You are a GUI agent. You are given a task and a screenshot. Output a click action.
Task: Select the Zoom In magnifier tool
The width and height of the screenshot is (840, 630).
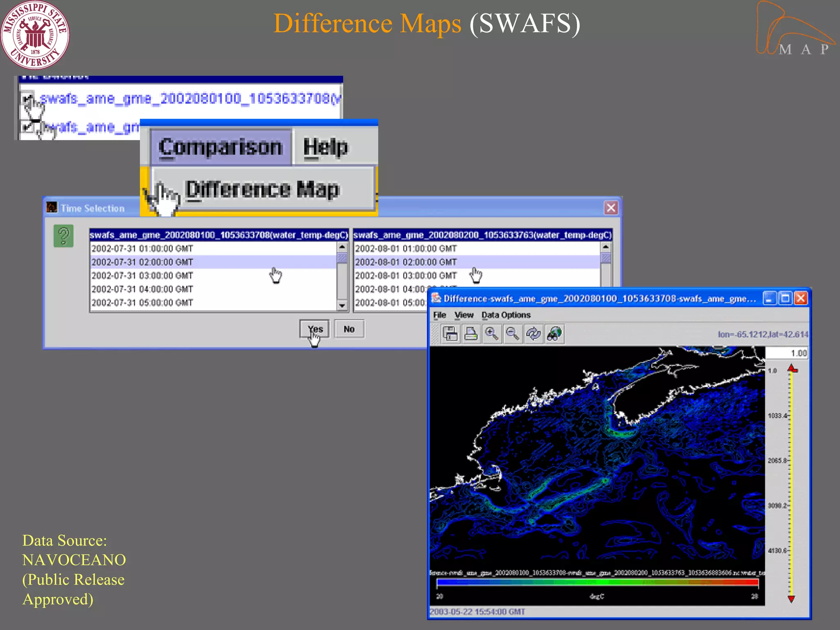pyautogui.click(x=491, y=334)
